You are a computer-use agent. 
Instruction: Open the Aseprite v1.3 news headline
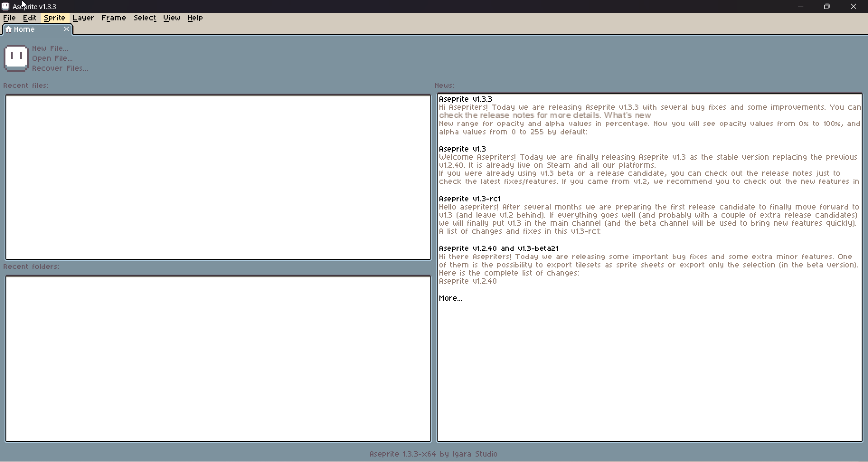pyautogui.click(x=462, y=149)
